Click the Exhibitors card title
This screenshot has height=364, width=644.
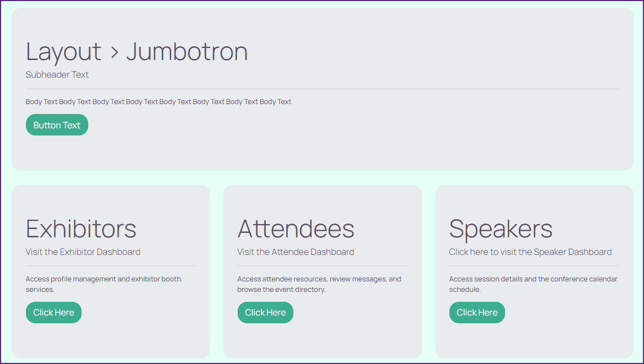[81, 229]
